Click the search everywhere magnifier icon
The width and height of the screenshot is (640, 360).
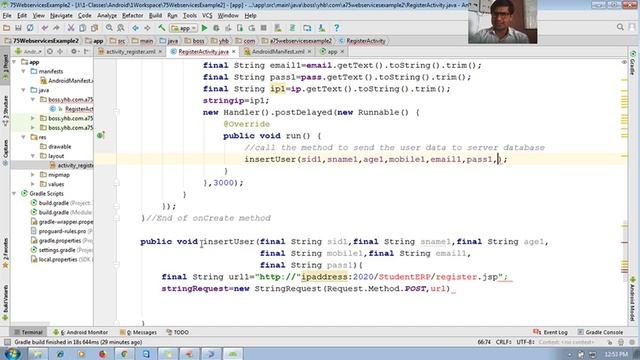tap(620, 27)
